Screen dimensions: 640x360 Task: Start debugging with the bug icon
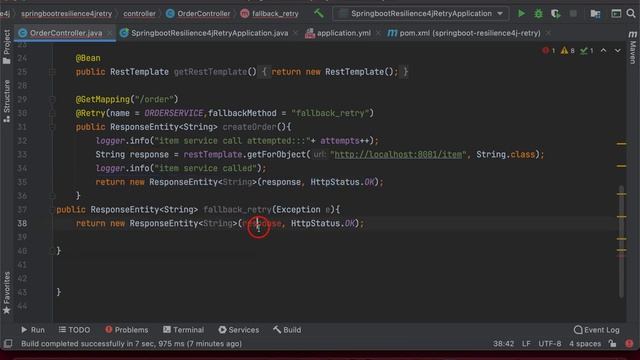[x=538, y=13]
